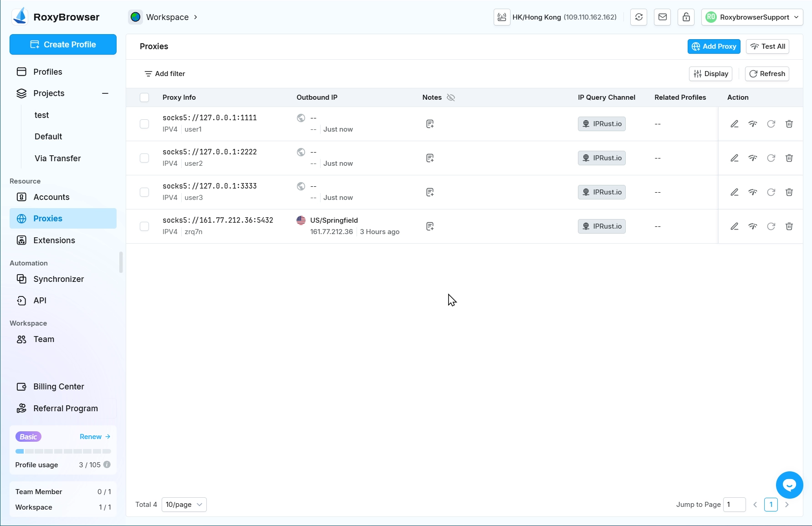Open the Synchronizer page
This screenshot has width=812, height=526.
pos(58,279)
